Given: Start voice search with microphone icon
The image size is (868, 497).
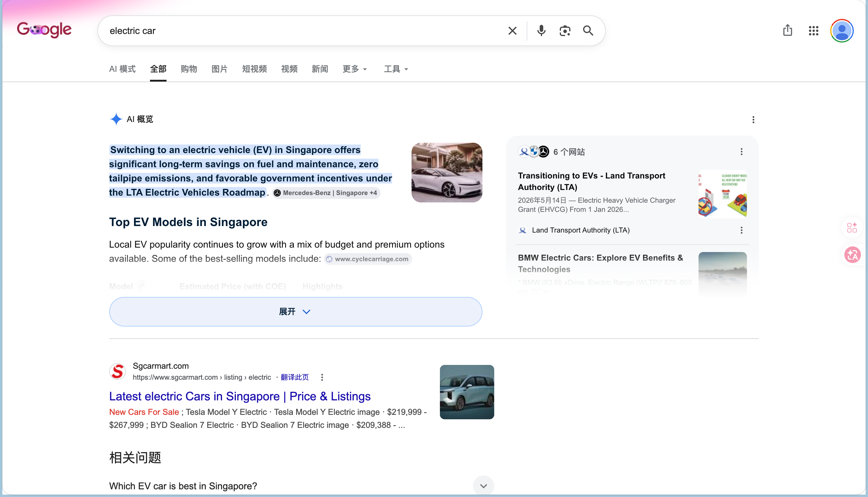Looking at the screenshot, I should (x=541, y=31).
